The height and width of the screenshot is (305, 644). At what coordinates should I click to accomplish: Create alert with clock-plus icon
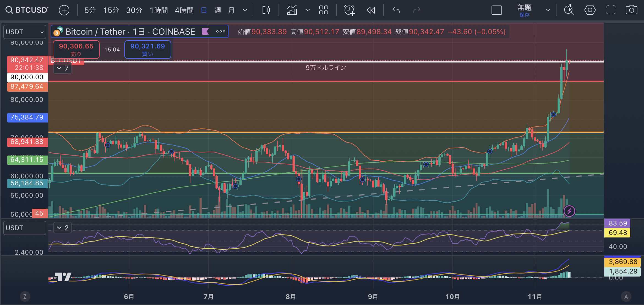click(x=349, y=10)
